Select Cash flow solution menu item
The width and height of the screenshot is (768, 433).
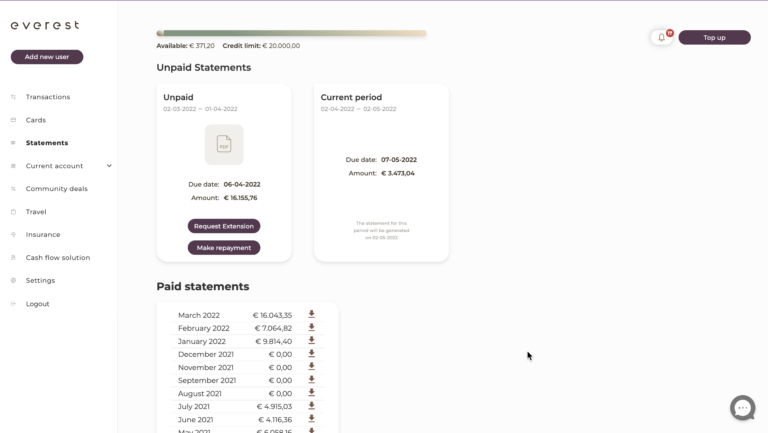click(58, 258)
